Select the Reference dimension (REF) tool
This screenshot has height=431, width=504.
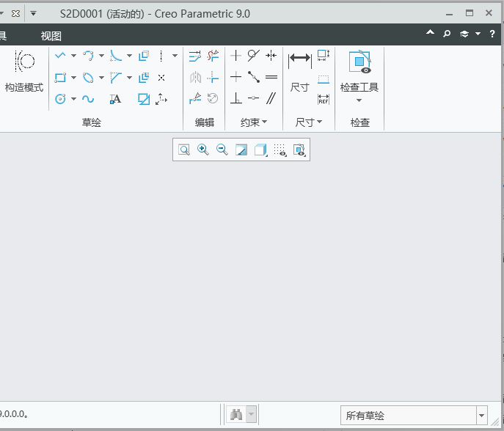pyautogui.click(x=324, y=99)
